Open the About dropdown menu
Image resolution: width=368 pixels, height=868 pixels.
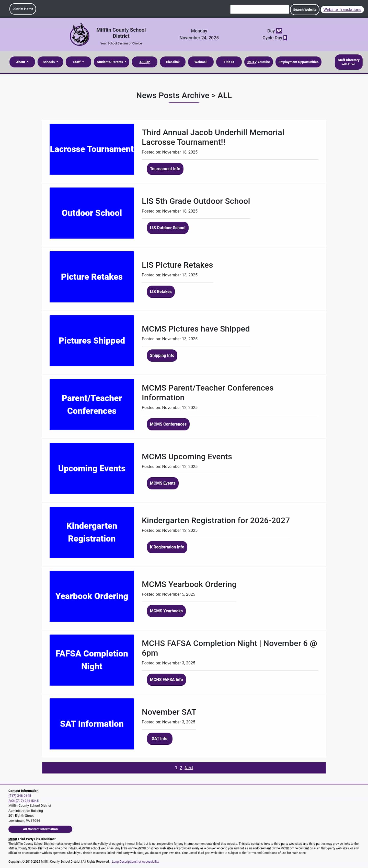[x=22, y=62]
